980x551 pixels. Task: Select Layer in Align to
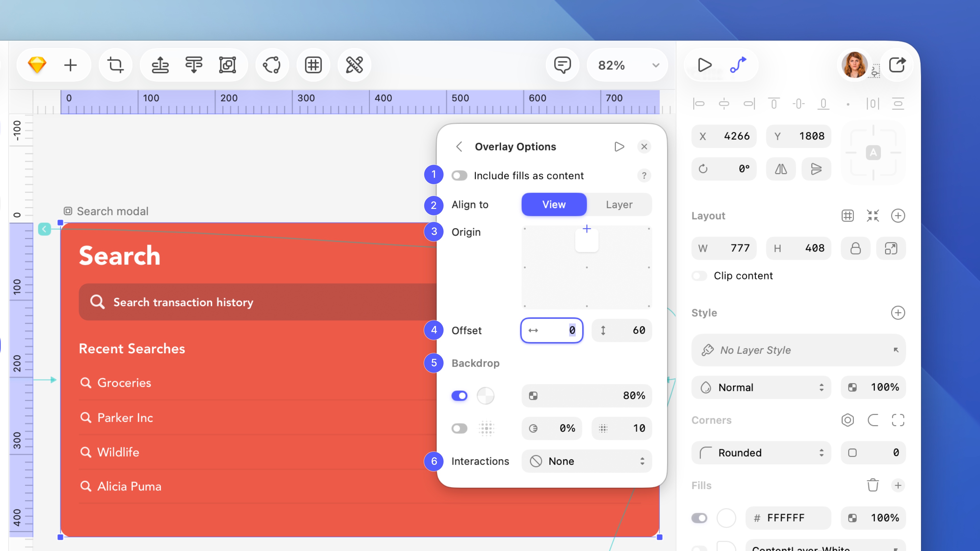click(619, 205)
